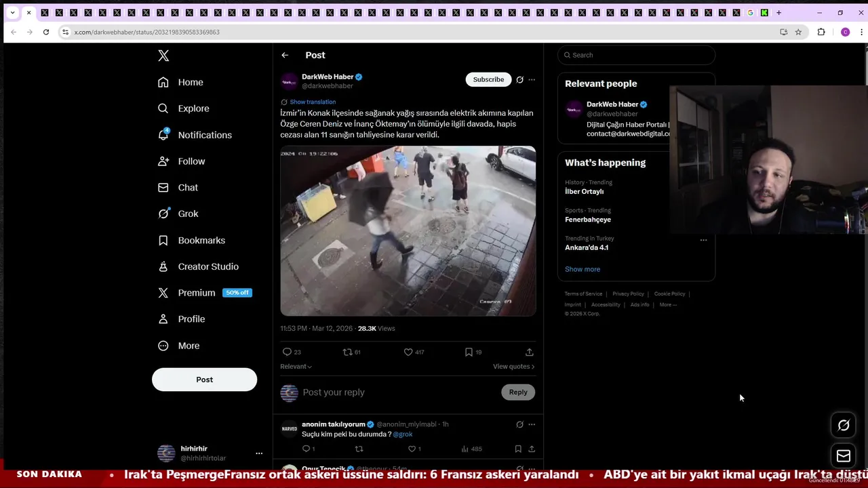View analytics showing 485 views
This screenshot has width=868, height=488.
click(x=471, y=449)
